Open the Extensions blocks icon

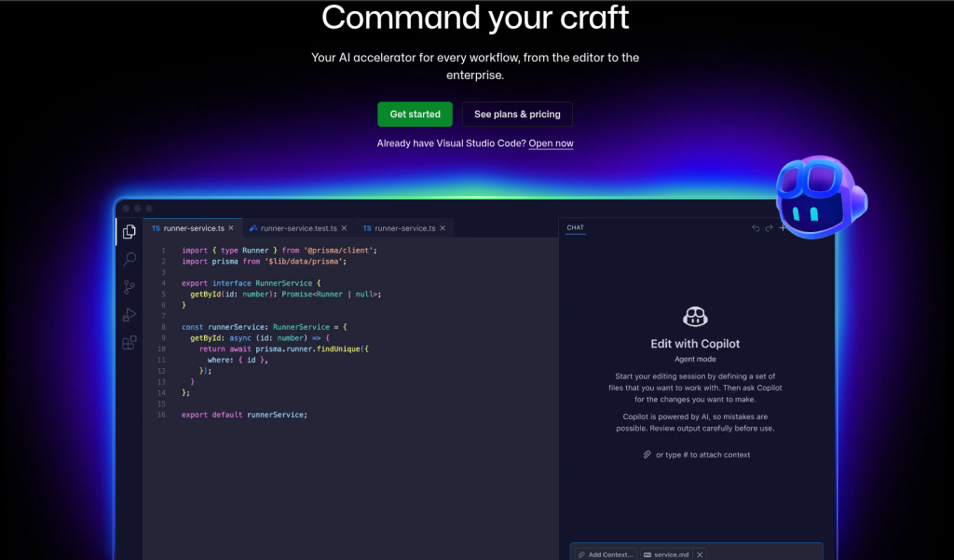pos(129,343)
